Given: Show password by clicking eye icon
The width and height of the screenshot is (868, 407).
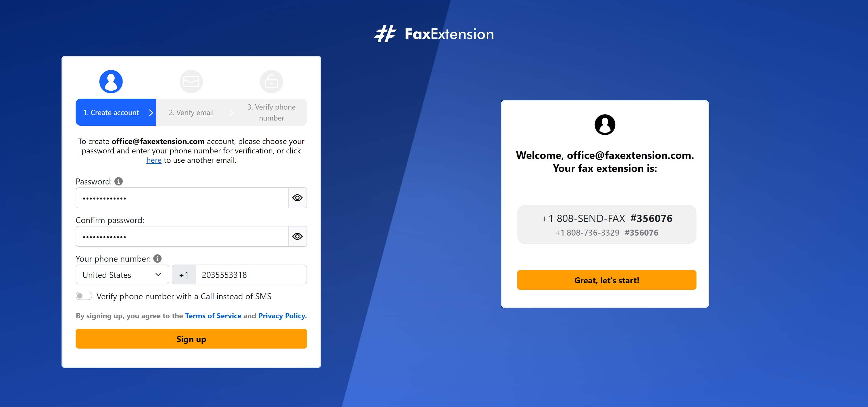Looking at the screenshot, I should (297, 198).
